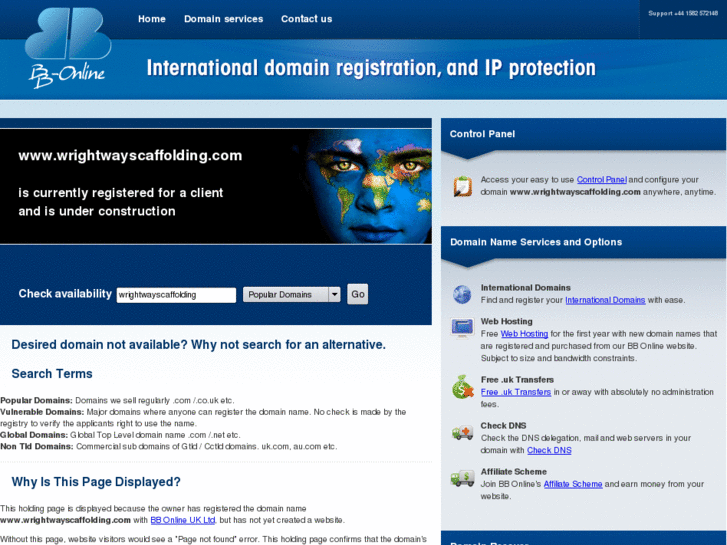727x545 pixels.
Task: Open the Check DNS link
Action: (549, 450)
